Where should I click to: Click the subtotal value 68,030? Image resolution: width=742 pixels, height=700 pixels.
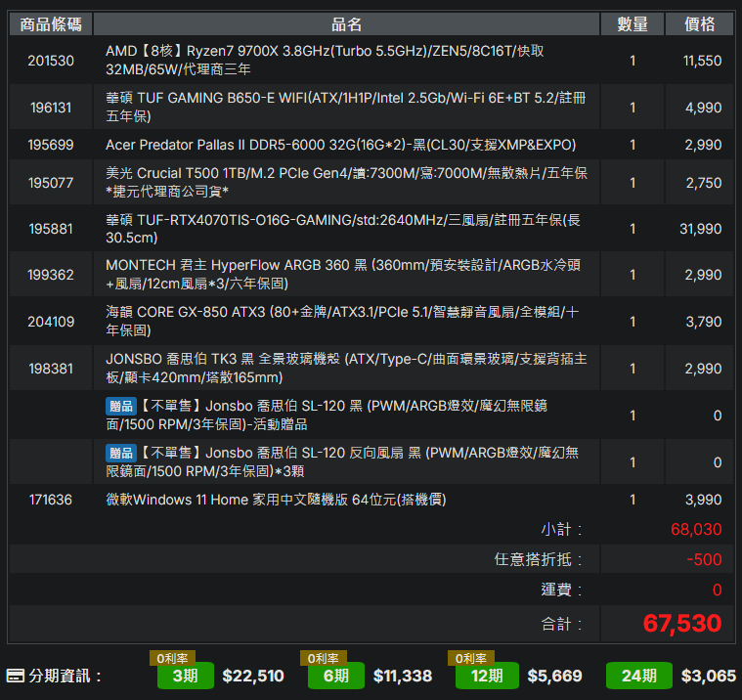tap(696, 529)
